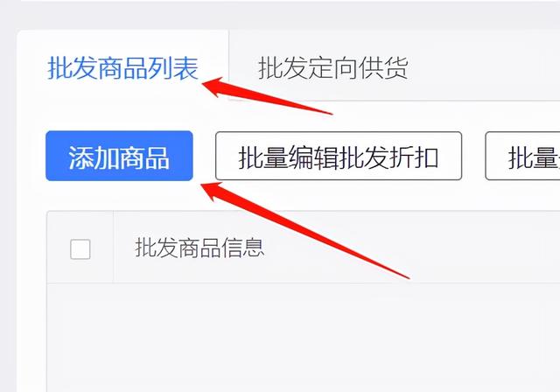Open the 批发定向供货 tab
560x392 pixels.
tap(332, 68)
